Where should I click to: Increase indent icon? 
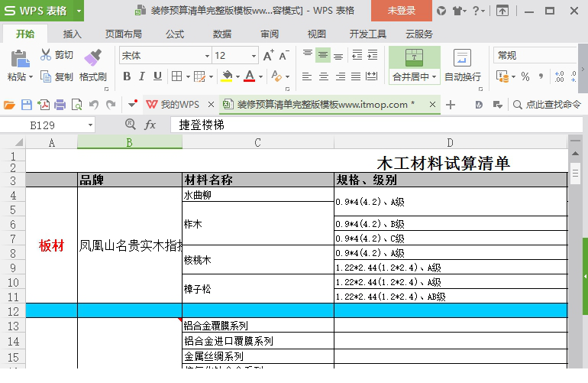(373, 55)
